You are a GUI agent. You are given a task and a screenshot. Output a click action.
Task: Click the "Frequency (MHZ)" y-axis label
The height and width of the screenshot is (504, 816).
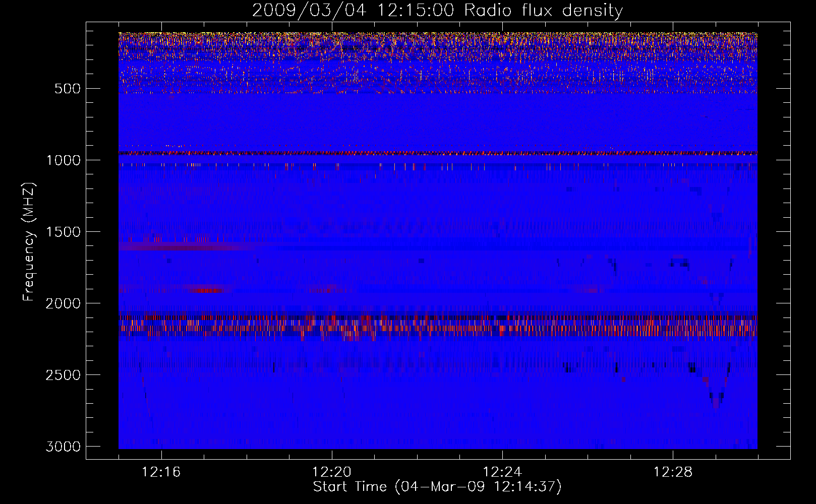click(29, 242)
